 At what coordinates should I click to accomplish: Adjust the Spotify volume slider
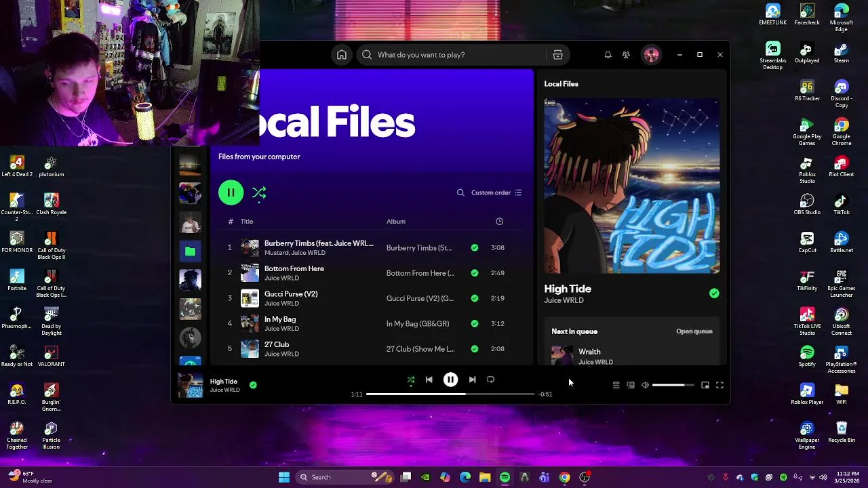coord(673,385)
